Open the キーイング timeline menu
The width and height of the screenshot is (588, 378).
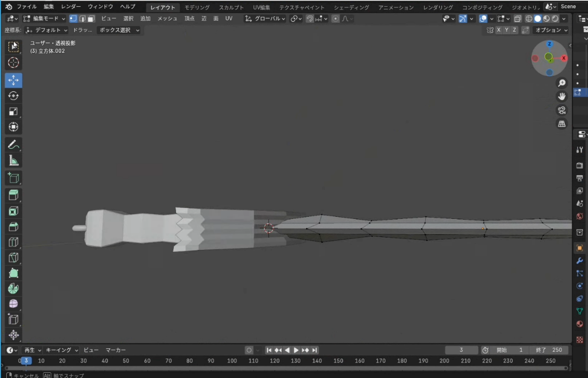(x=61, y=350)
